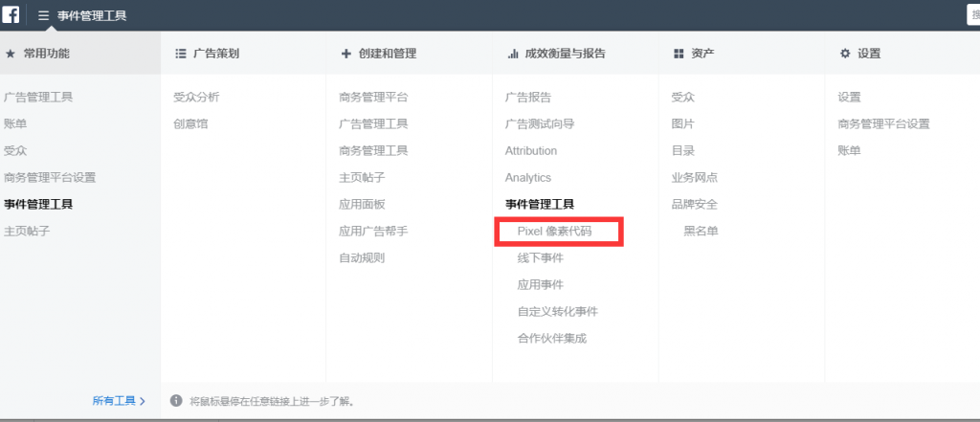The image size is (980, 422).
Task: Open 品牌安全 link
Action: [695, 205]
